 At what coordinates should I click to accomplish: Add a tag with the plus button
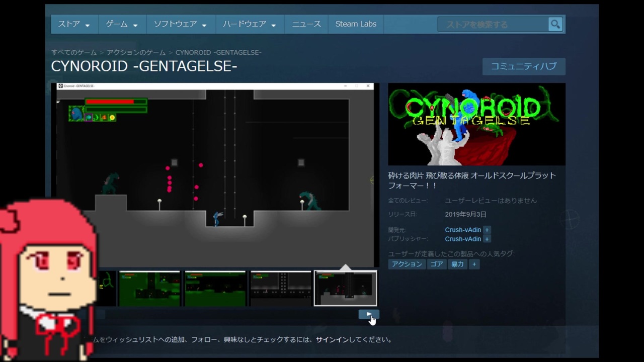point(473,264)
